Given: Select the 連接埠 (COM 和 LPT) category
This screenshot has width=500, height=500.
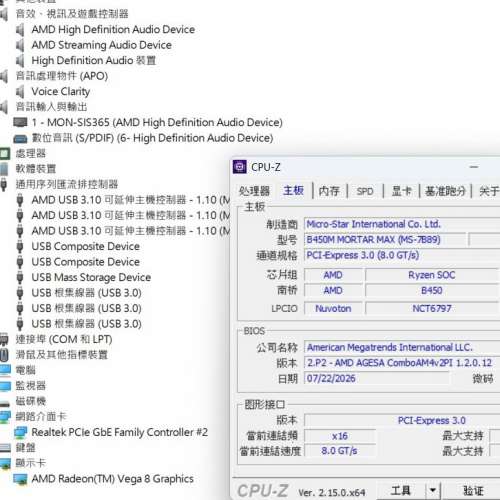Looking at the screenshot, I should [x=64, y=339].
